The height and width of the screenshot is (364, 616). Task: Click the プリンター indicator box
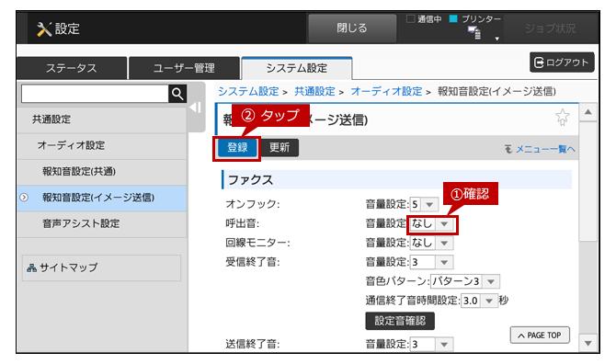pos(453,19)
